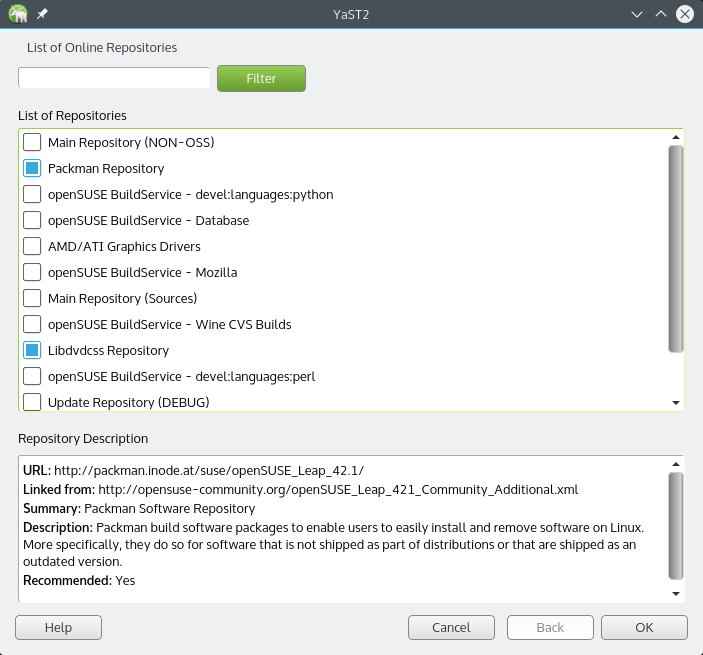The image size is (703, 655).
Task: Select 'Update Repository (DEBUG)' row text
Action: click(129, 403)
